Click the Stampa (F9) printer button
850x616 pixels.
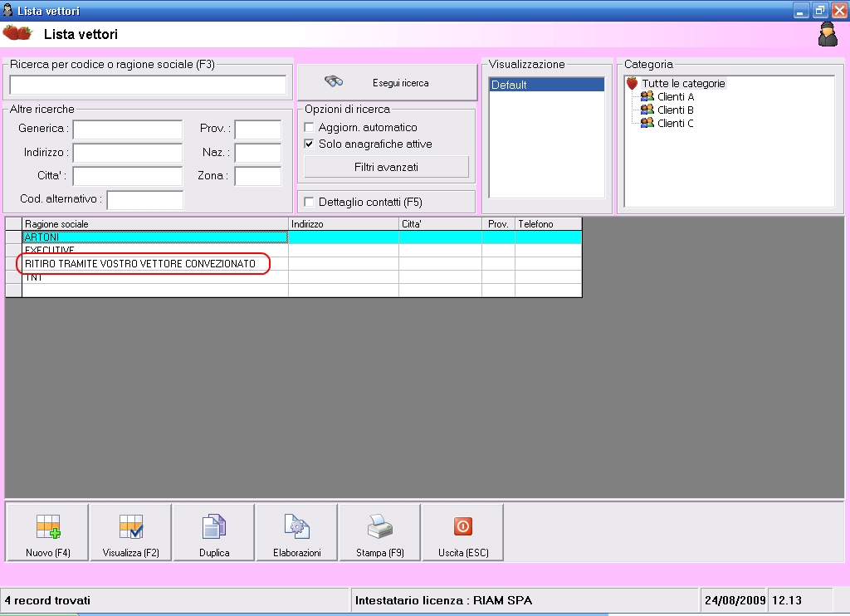pos(380,532)
